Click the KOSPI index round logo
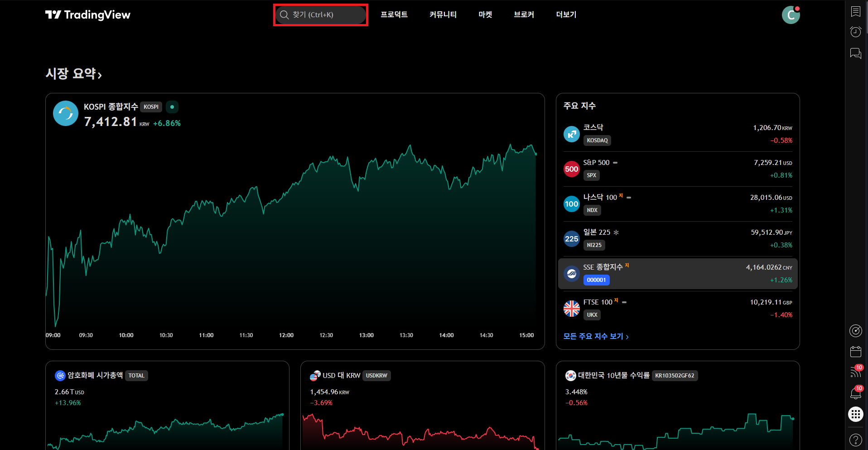This screenshot has height=450, width=868. tap(66, 113)
